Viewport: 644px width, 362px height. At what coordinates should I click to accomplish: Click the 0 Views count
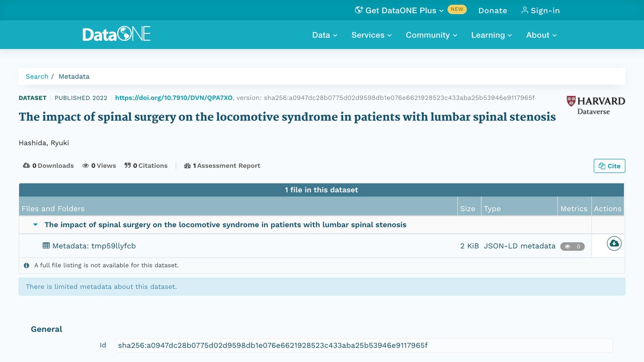point(99,165)
